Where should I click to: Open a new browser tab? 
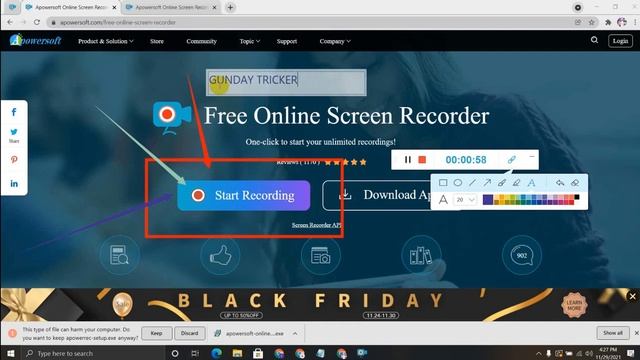click(230, 7)
